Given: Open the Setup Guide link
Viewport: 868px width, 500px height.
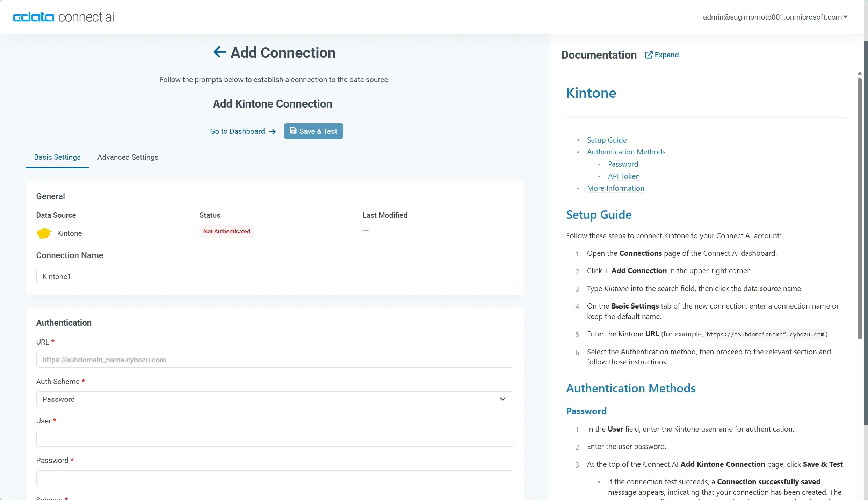Looking at the screenshot, I should coord(607,140).
